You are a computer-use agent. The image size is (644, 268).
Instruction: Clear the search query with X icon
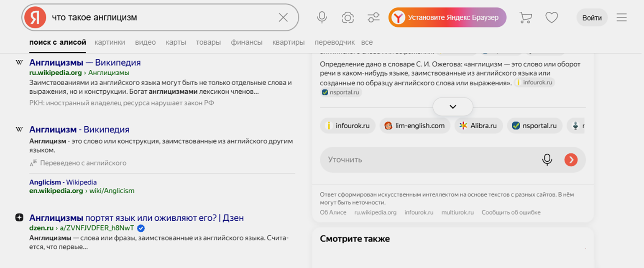283,18
